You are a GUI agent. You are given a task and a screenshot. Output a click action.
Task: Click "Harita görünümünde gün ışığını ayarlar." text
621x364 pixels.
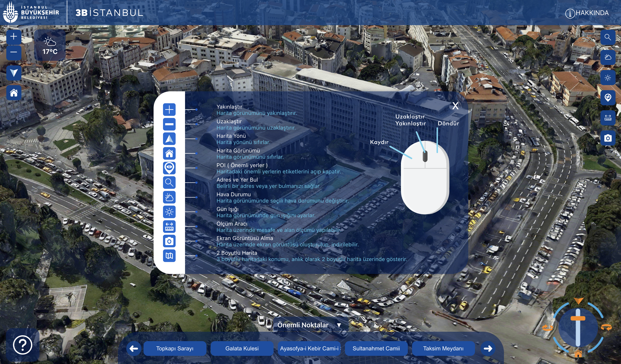pos(266,215)
